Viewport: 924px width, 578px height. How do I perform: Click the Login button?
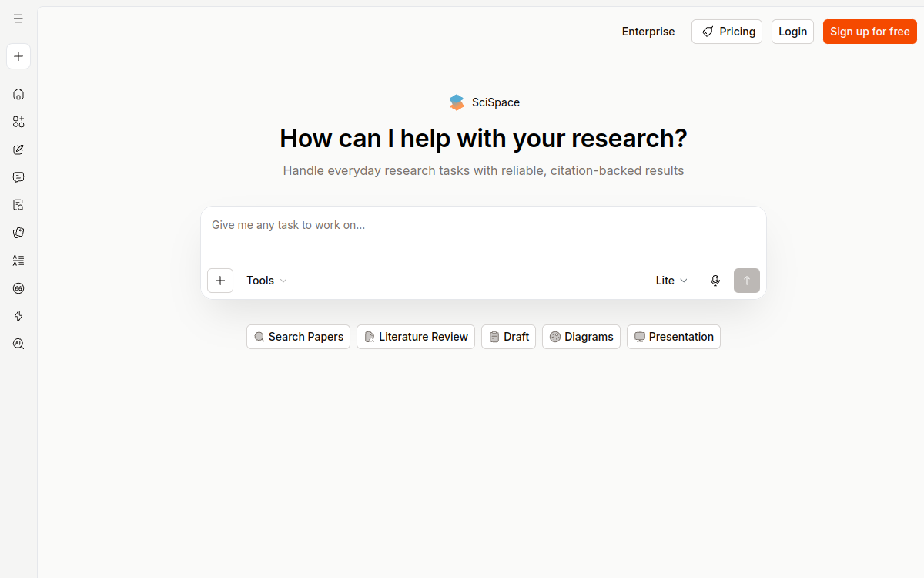point(792,32)
